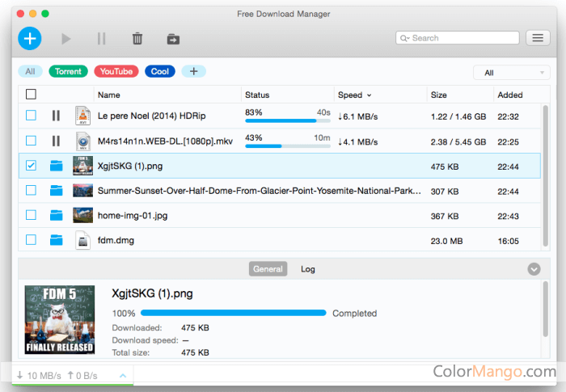Click the download speed arrow in status bar
Viewport: 566px width, 392px height.
point(20,375)
